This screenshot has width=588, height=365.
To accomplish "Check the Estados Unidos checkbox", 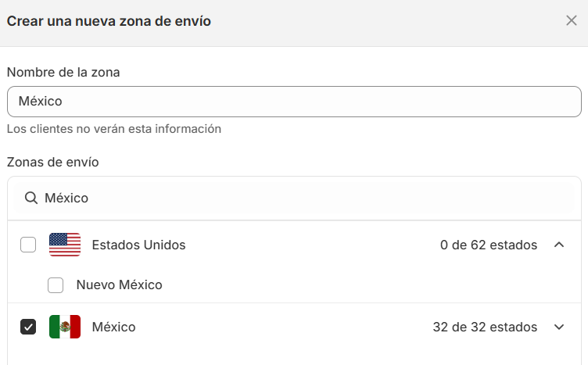I will tap(28, 245).
